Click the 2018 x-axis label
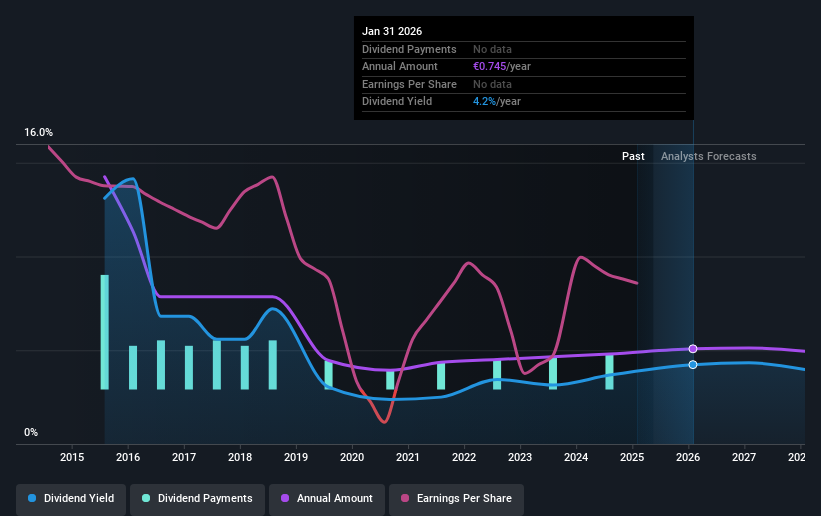821x516 pixels. pyautogui.click(x=240, y=457)
